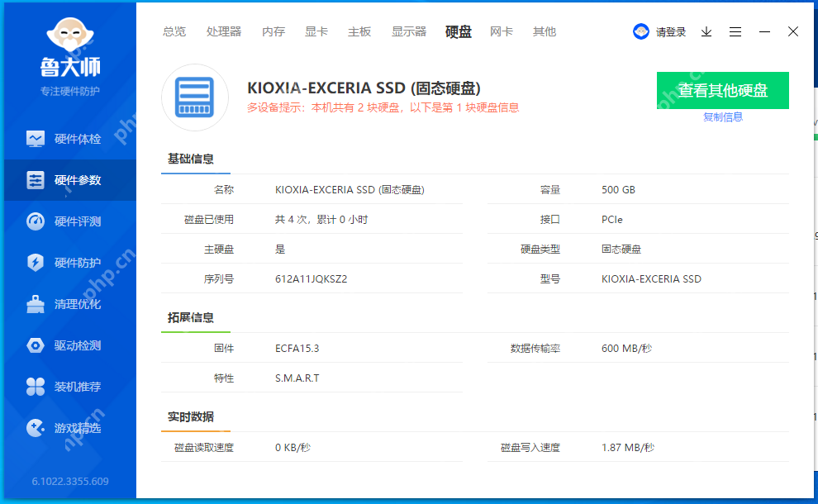This screenshot has height=504, width=818.
Task: Click the blue SSD drive thumbnail icon
Action: tap(195, 97)
